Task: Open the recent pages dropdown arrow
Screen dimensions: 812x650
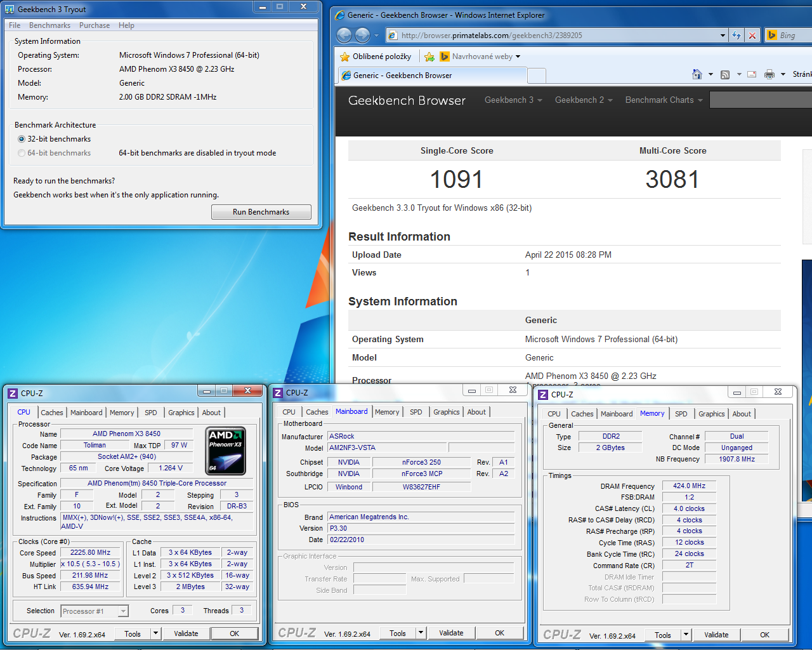Action: (376, 36)
